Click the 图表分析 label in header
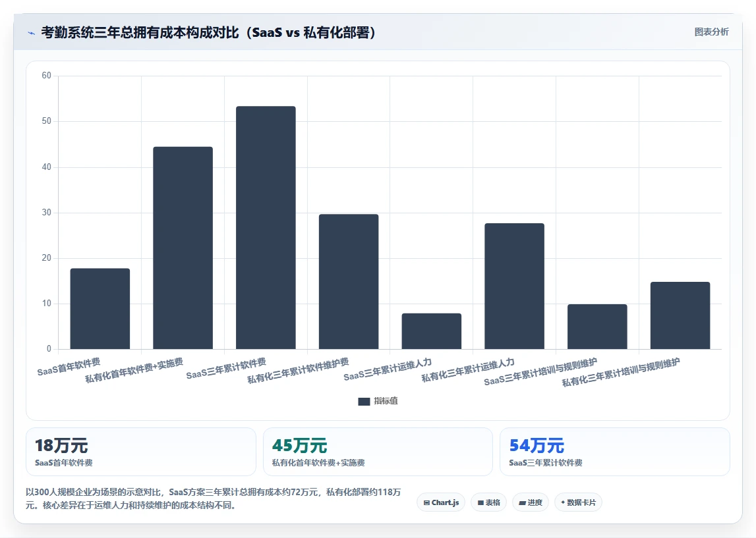The image size is (756, 538). coord(711,32)
